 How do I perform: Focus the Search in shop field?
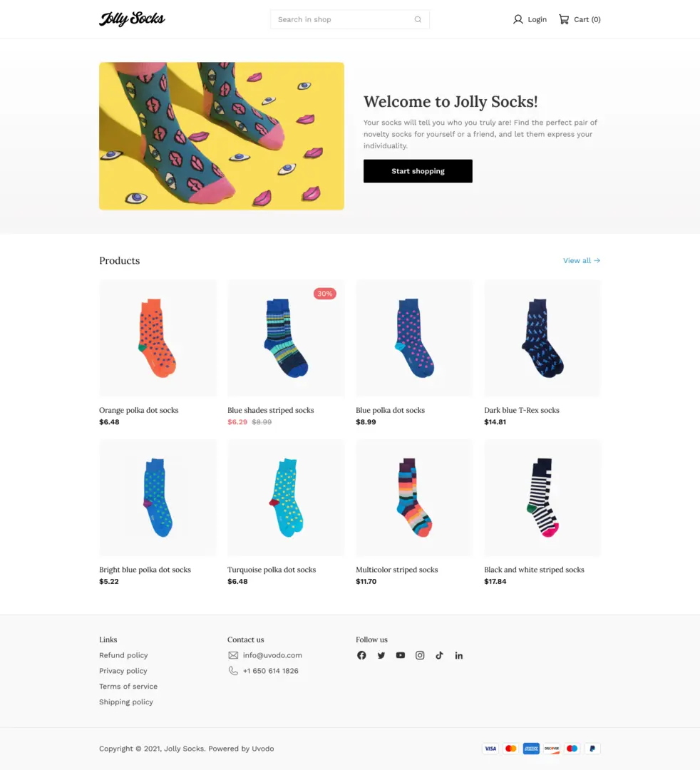point(349,19)
